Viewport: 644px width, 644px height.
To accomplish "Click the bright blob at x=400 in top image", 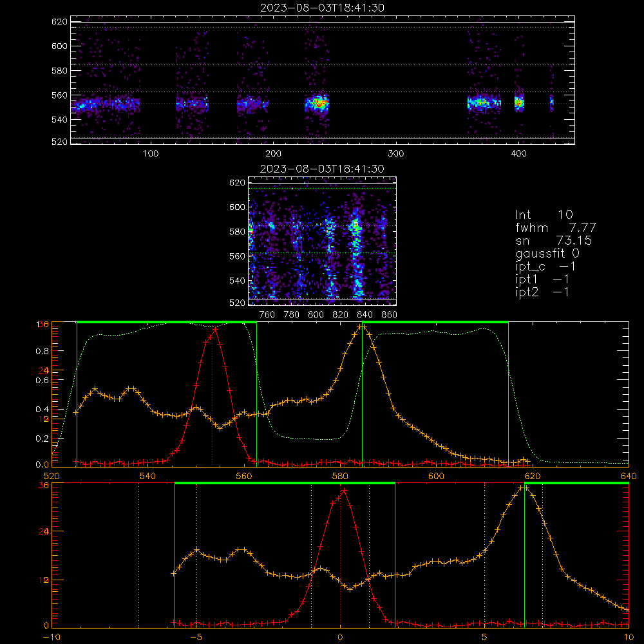I will (520, 102).
